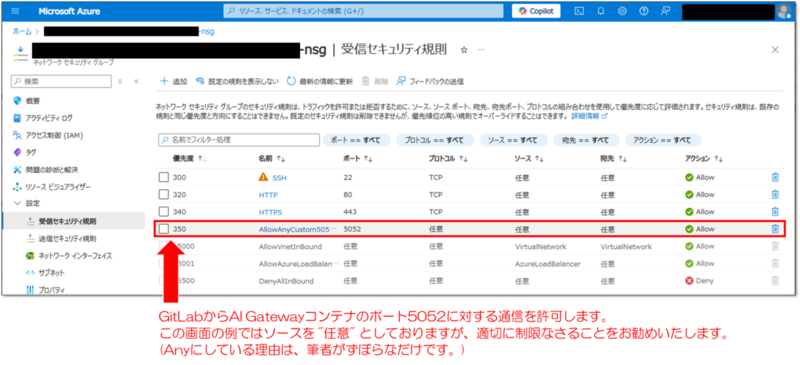Delete the priority 350 rule trash icon
Viewport: 800px width, 365px height.
click(775, 229)
